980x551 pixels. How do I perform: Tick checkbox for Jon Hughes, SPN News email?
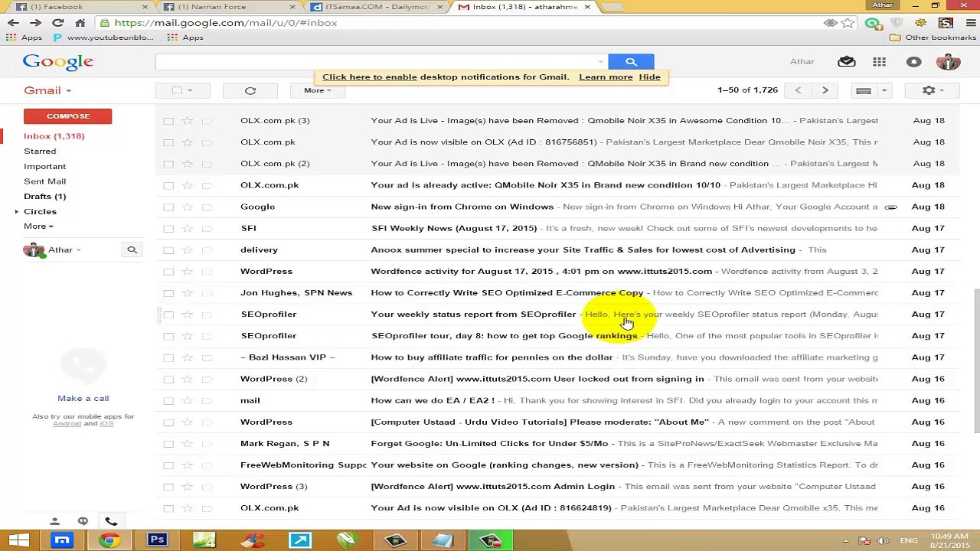(x=168, y=292)
